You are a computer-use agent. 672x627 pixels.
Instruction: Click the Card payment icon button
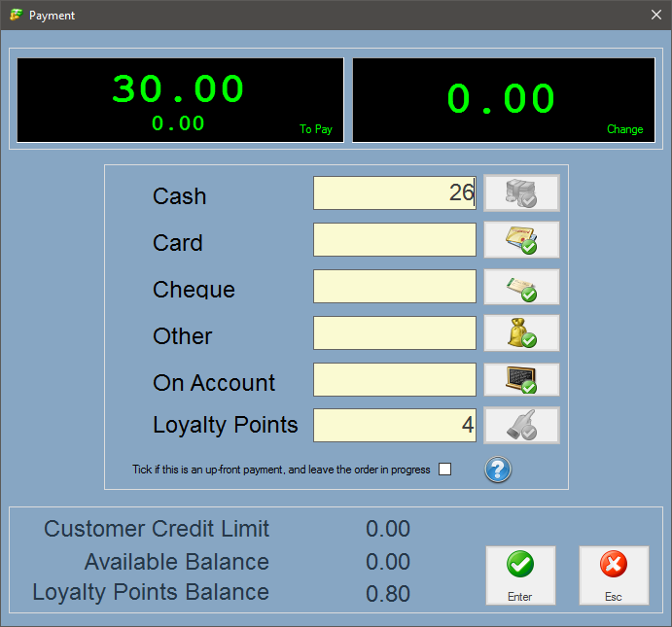[x=522, y=240]
